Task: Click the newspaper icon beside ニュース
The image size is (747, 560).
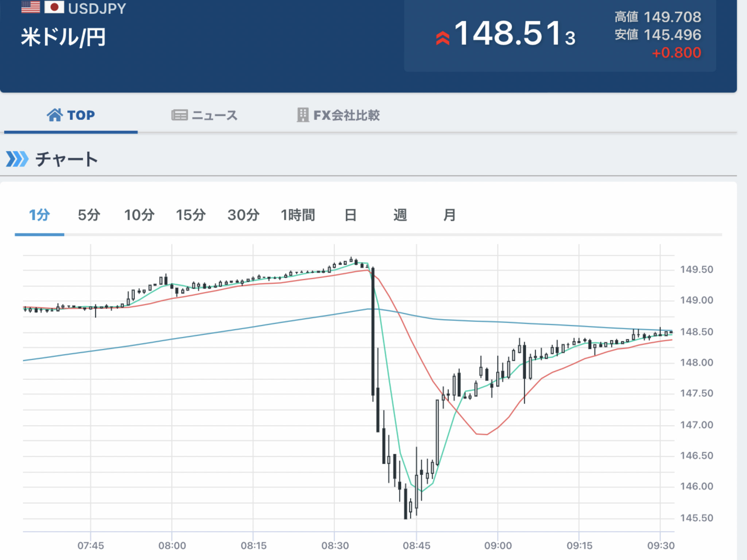Action: point(179,116)
